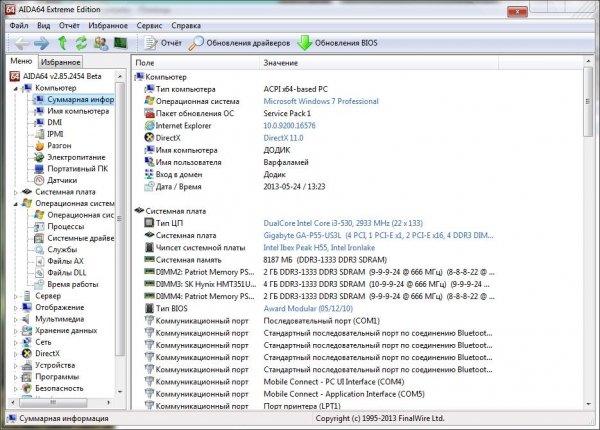The height and width of the screenshot is (430, 600).
Task: Click the Безопасность shield icon in the tree
Action: point(27,388)
